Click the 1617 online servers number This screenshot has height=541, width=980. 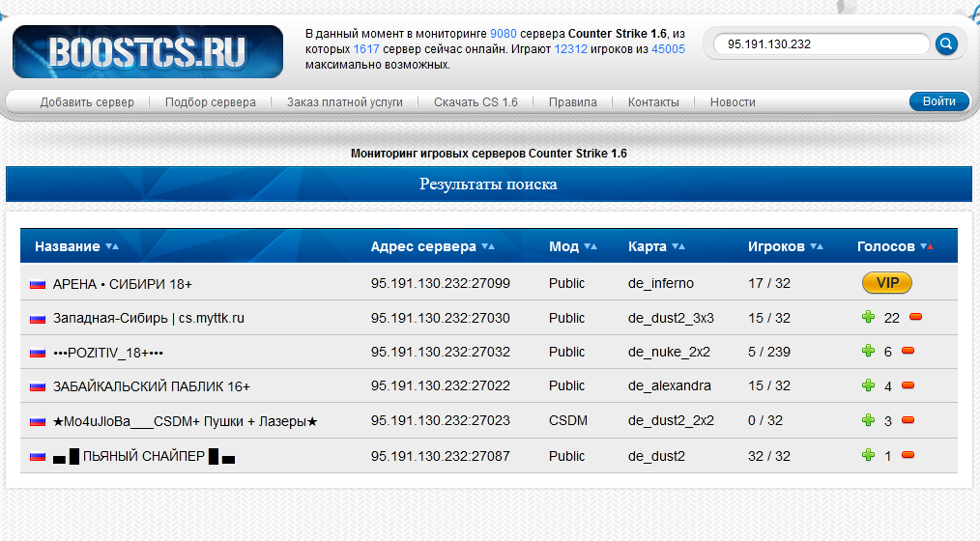coord(366,49)
